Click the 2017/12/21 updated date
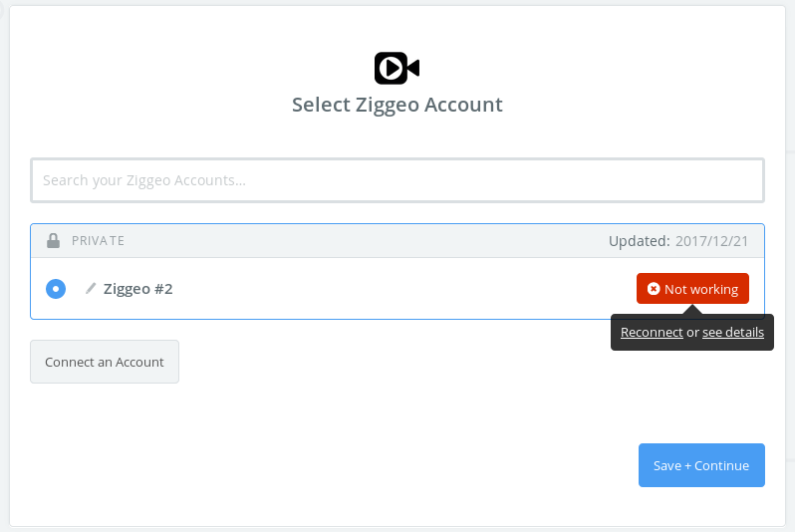 pos(712,241)
